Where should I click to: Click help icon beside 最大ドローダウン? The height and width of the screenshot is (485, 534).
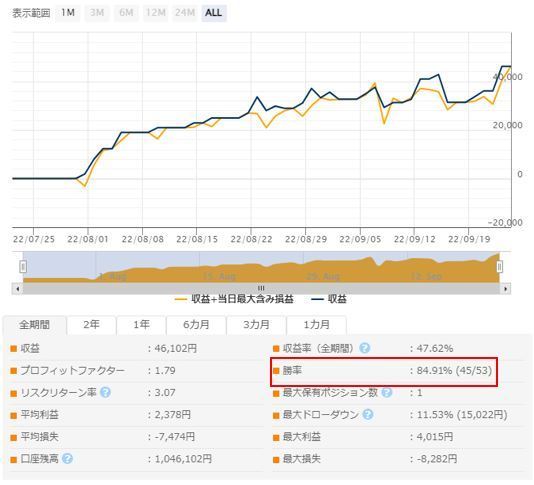[368, 414]
